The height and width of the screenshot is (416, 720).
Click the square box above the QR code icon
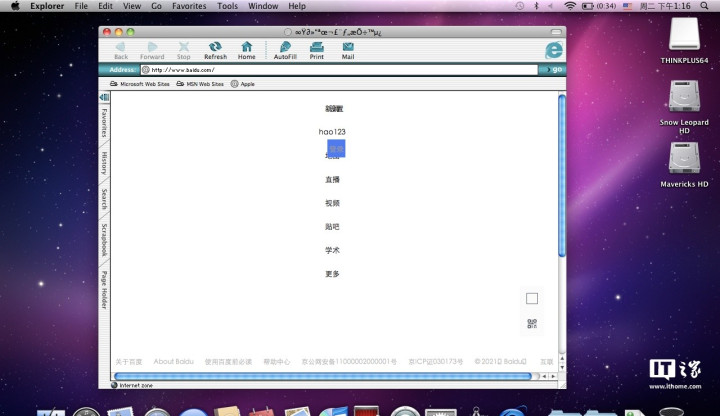pos(532,298)
